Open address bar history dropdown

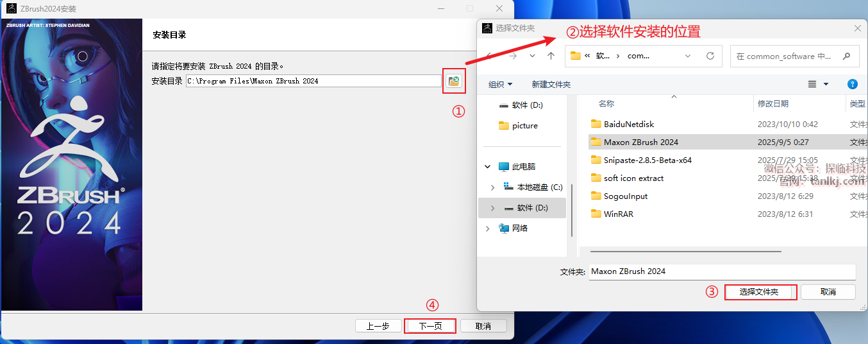[688, 56]
